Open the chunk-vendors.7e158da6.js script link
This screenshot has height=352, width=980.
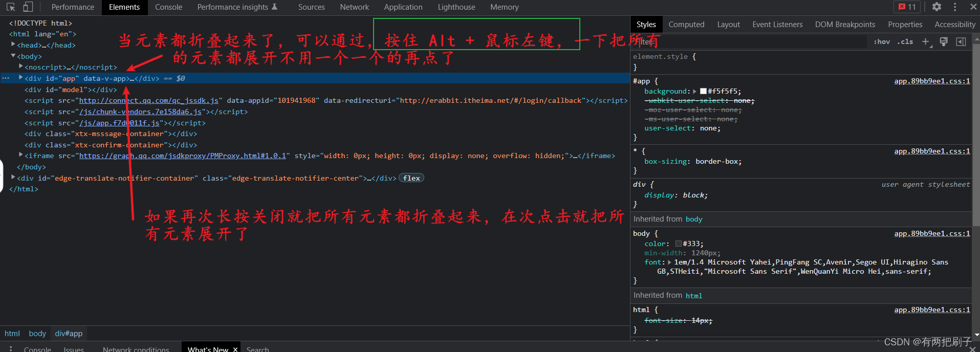(140, 112)
